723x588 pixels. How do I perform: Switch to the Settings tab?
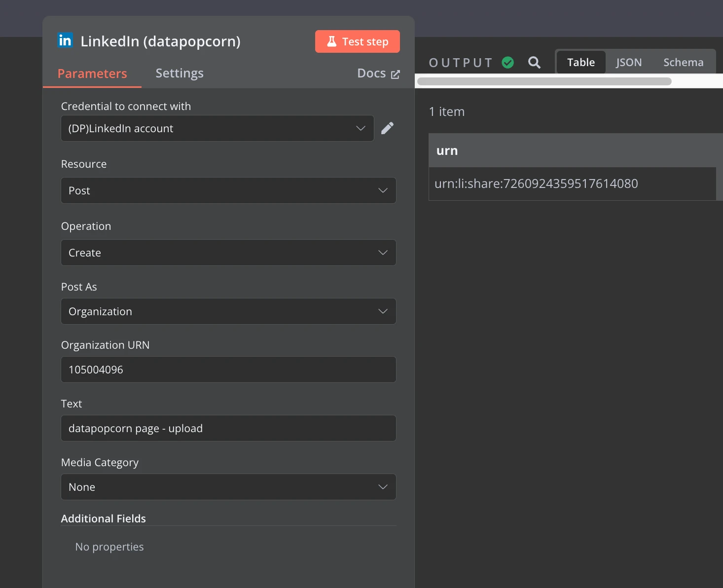click(180, 73)
